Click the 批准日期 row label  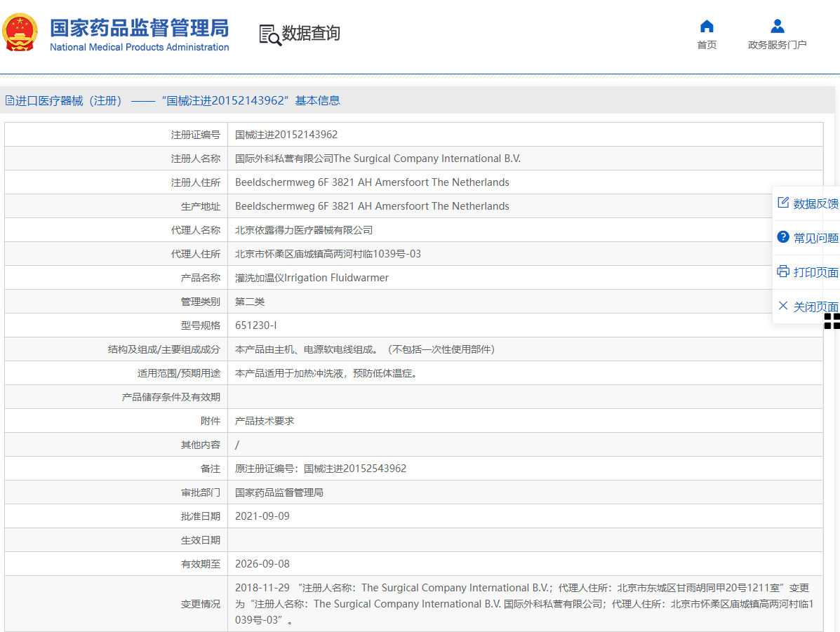tap(201, 516)
